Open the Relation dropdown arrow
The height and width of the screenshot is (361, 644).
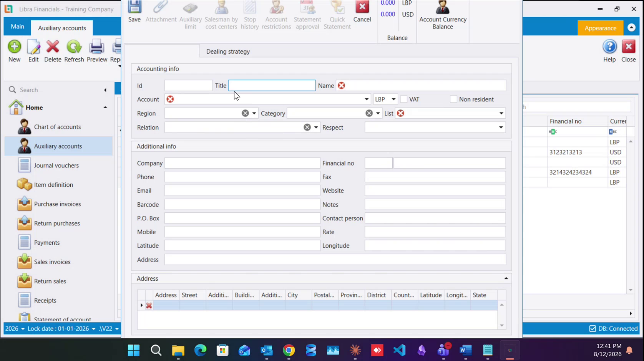[316, 127]
